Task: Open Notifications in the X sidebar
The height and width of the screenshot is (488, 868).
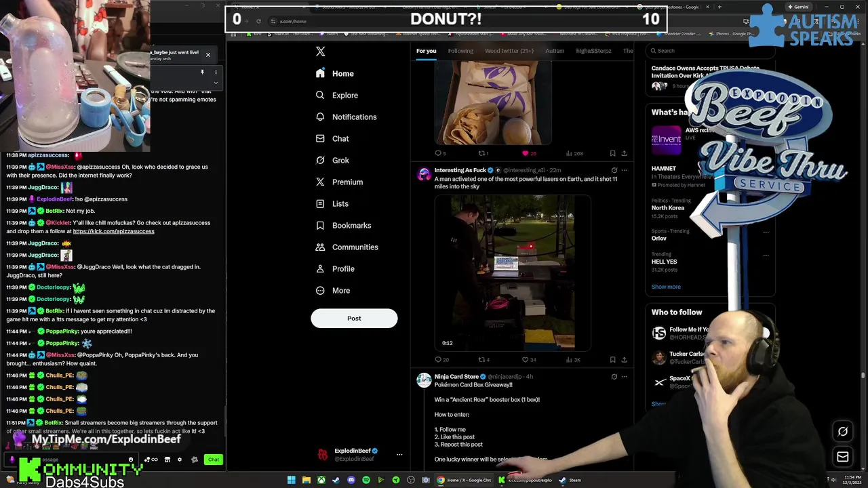Action: [346, 117]
